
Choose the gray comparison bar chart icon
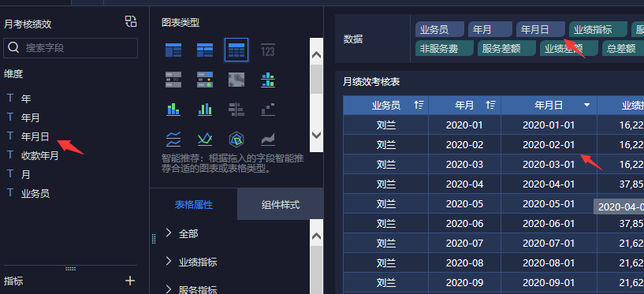click(x=236, y=110)
